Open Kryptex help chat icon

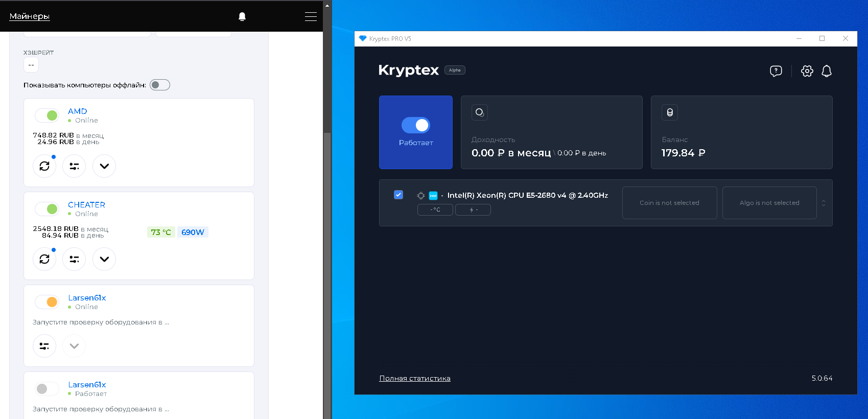[776, 71]
